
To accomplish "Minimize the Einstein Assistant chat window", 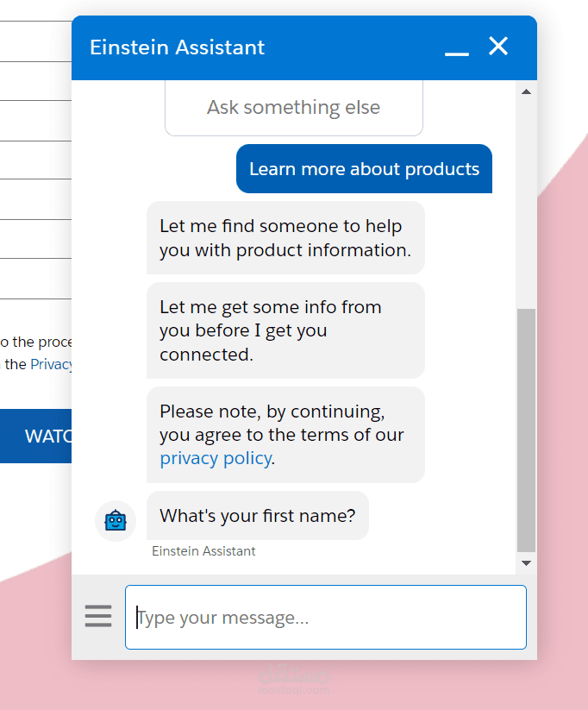I will coord(457,49).
